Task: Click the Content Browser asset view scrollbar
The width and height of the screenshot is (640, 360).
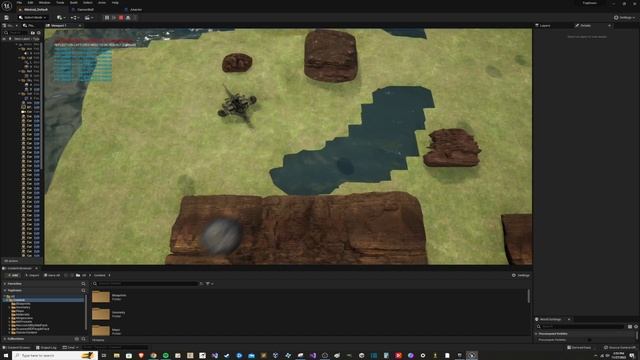Action: (529, 296)
